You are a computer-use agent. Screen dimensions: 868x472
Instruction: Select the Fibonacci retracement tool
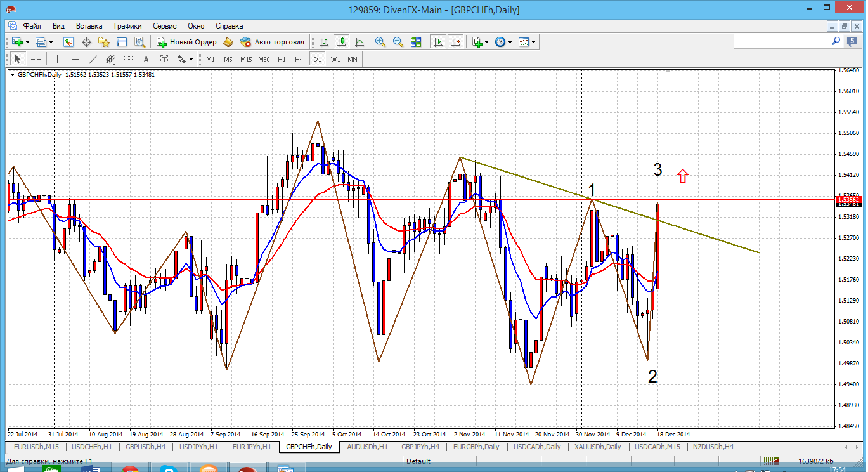pos(128,59)
